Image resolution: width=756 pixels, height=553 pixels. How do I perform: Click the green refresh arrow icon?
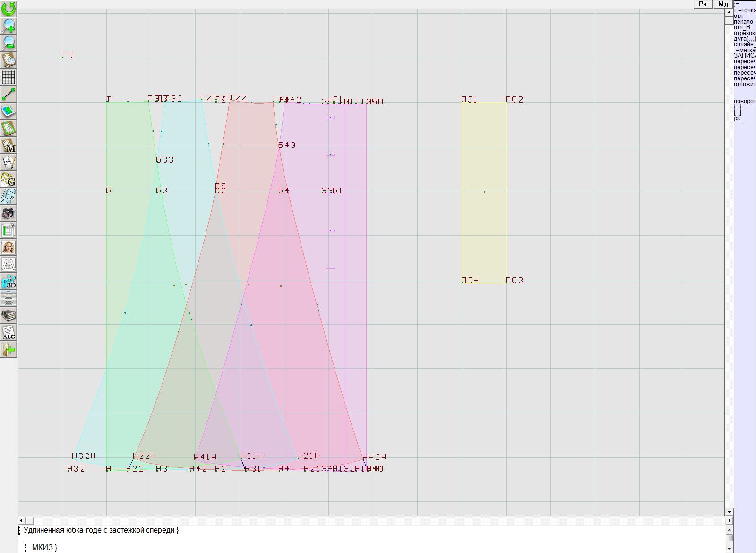coord(9,9)
